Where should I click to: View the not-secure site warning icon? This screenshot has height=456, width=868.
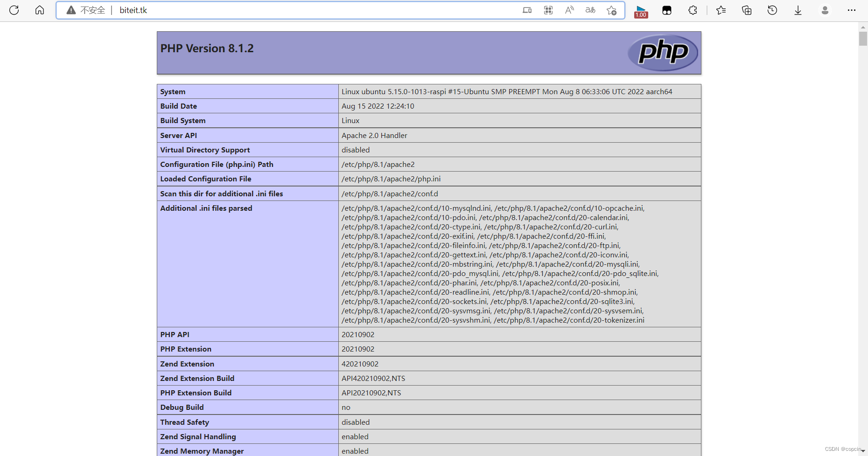(71, 10)
